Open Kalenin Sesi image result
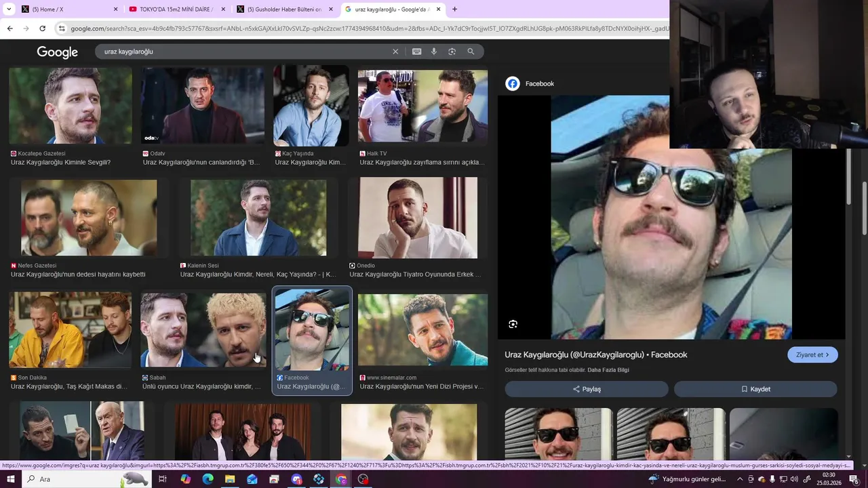This screenshot has width=868, height=488. point(258,218)
